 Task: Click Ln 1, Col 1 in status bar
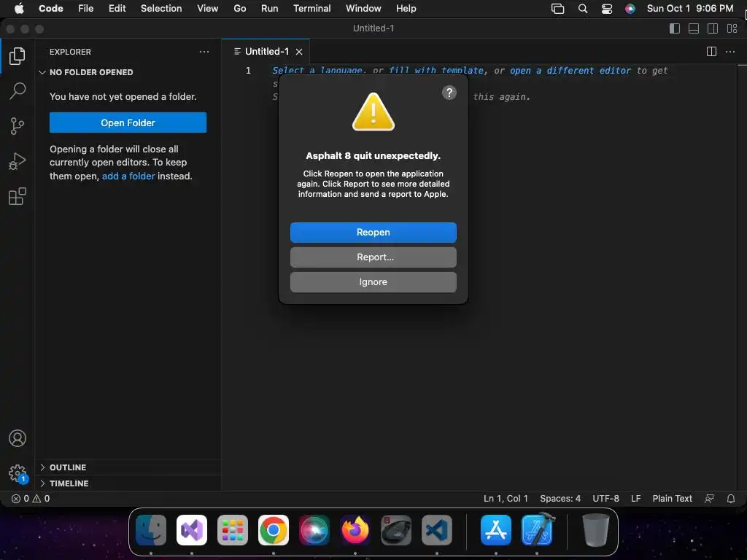tap(506, 499)
